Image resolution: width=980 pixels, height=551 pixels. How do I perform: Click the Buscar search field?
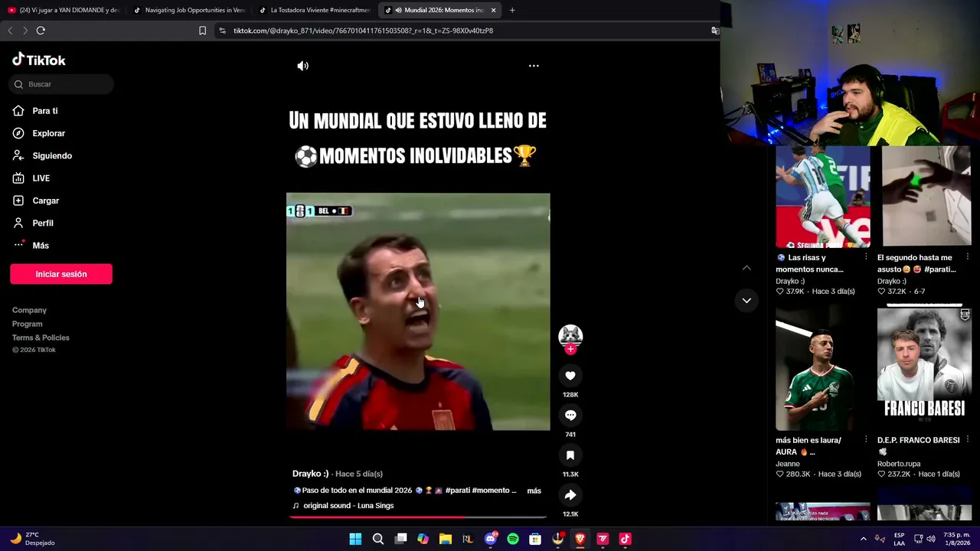click(x=61, y=84)
